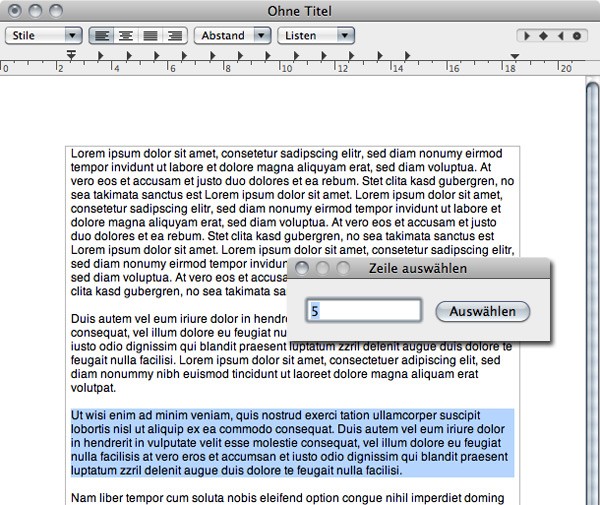Align text right in the toolbar
Image resolution: width=600 pixels, height=505 pixels.
click(x=175, y=35)
